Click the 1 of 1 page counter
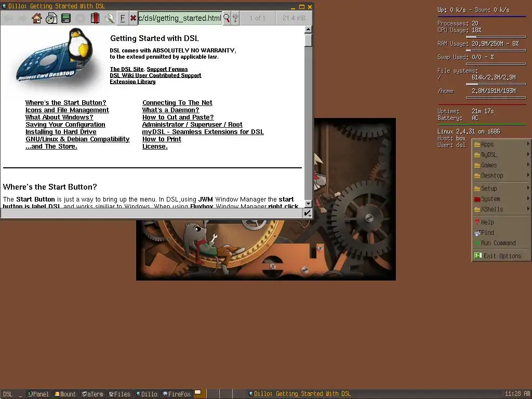The width and height of the screenshot is (532, 399). (257, 18)
